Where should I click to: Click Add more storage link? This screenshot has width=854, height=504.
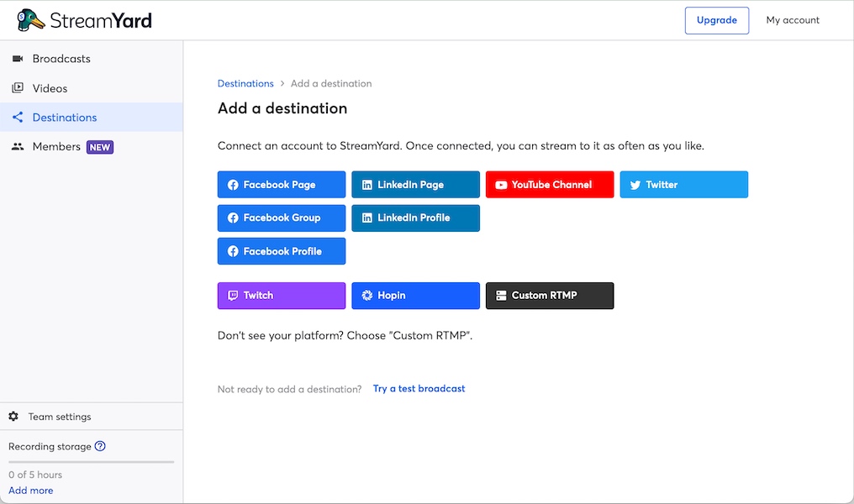click(31, 490)
